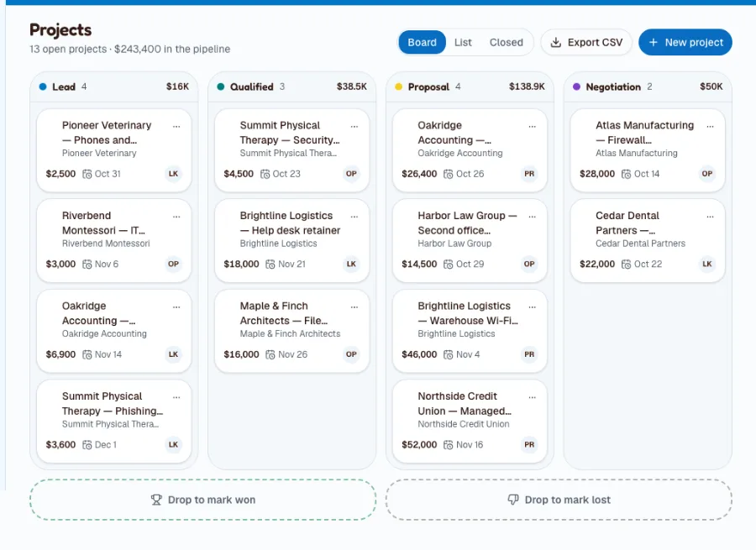The width and height of the screenshot is (756, 550).
Task: Click the Proposal column header
Action: (470, 86)
